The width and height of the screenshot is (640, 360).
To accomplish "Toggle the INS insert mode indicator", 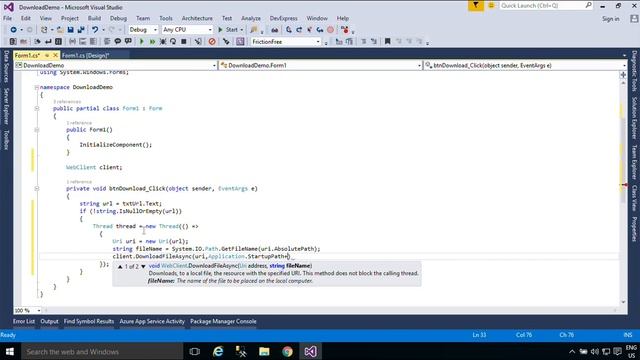I will 627,335.
